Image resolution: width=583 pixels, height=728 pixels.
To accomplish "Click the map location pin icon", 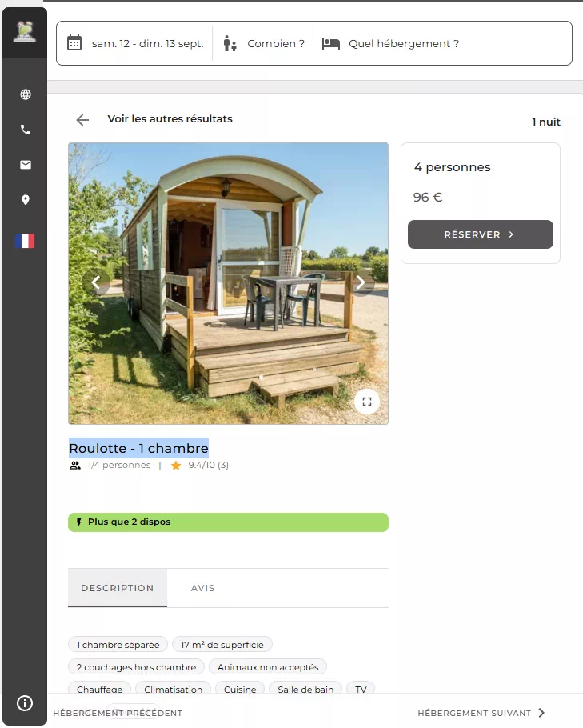I will (26, 200).
